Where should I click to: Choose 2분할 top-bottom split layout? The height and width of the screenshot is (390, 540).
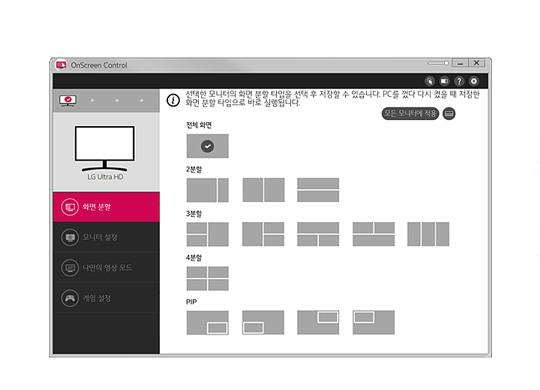pos(318,190)
